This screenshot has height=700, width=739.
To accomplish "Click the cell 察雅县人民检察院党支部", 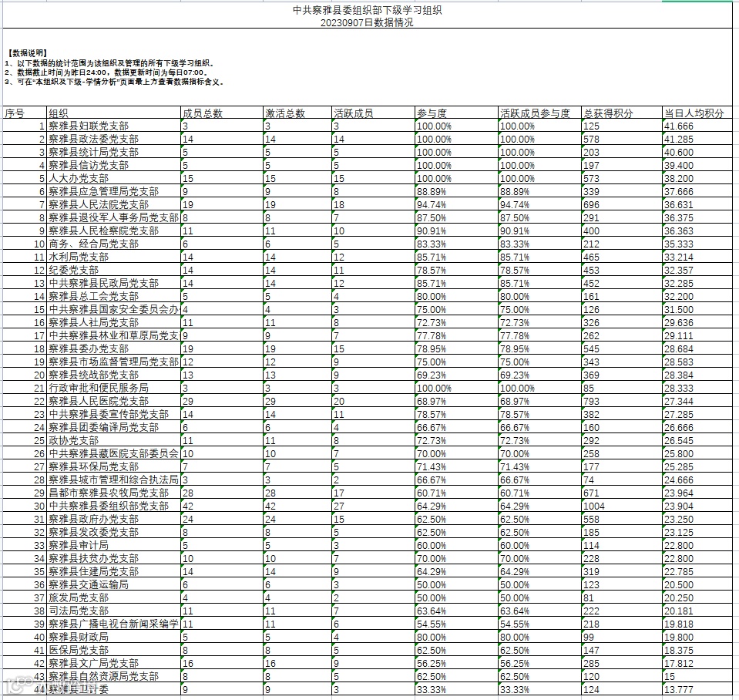I will point(113,231).
